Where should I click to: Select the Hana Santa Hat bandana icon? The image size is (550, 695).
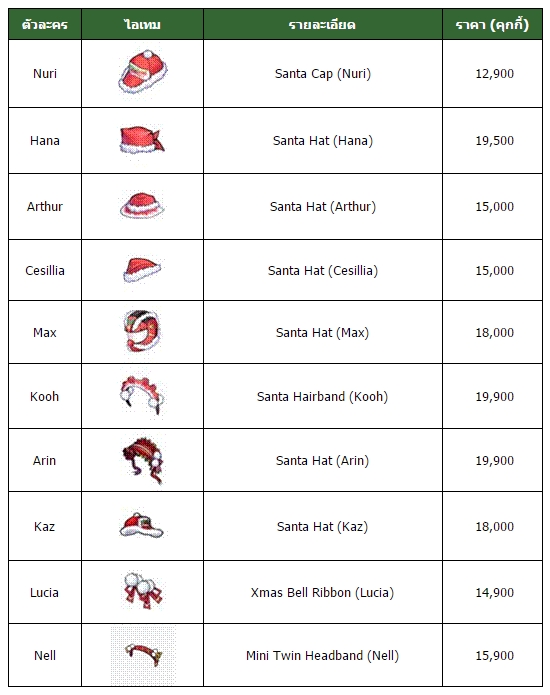point(142,140)
